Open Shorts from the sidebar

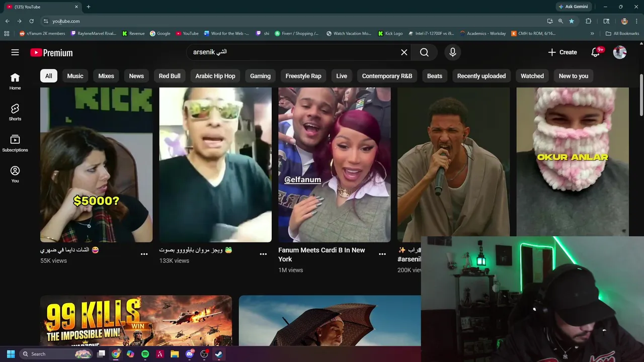tap(15, 112)
